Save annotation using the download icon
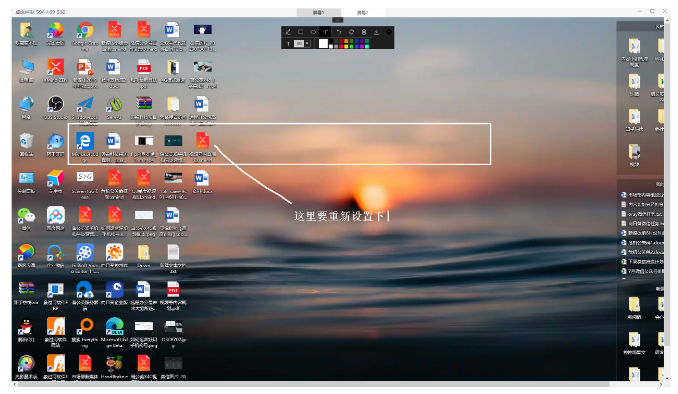678x394 pixels. [376, 32]
